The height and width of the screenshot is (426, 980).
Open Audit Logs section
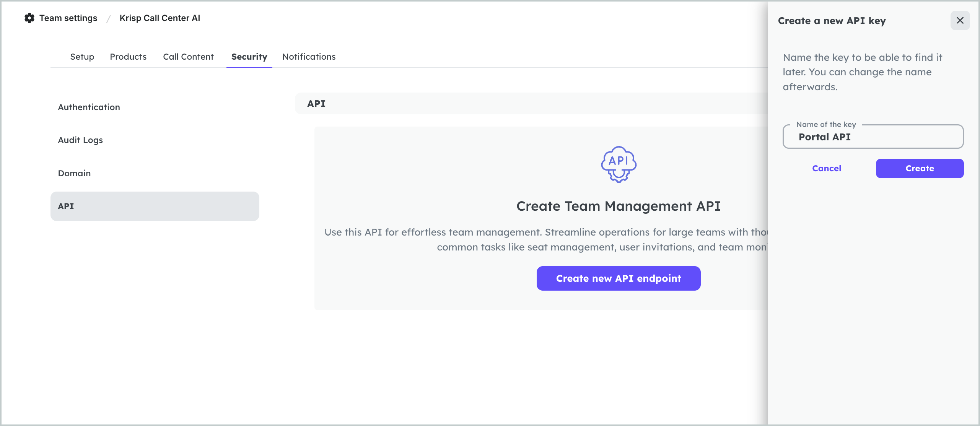[80, 140]
